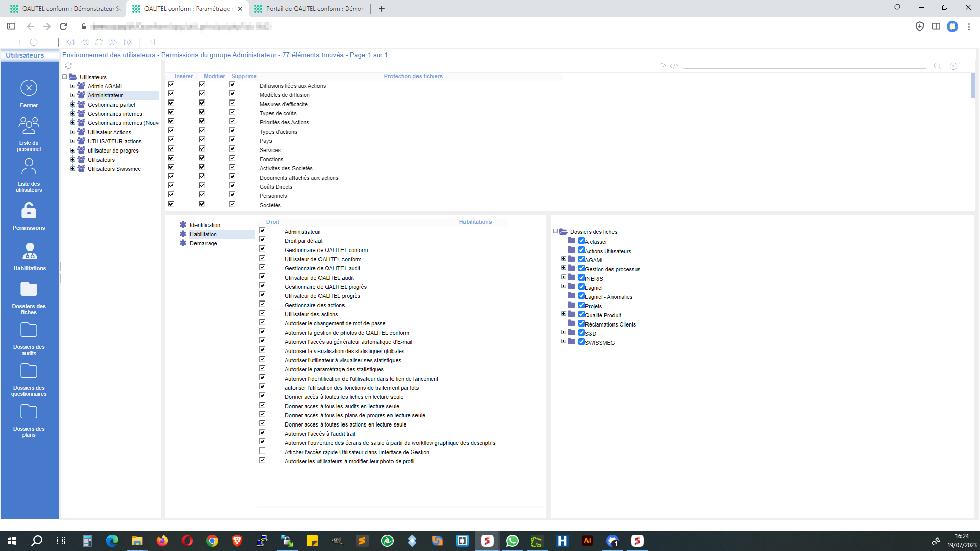Expand the Utilisateurs Swissmec group node
The height and width of the screenshot is (551, 980).
coord(72,169)
